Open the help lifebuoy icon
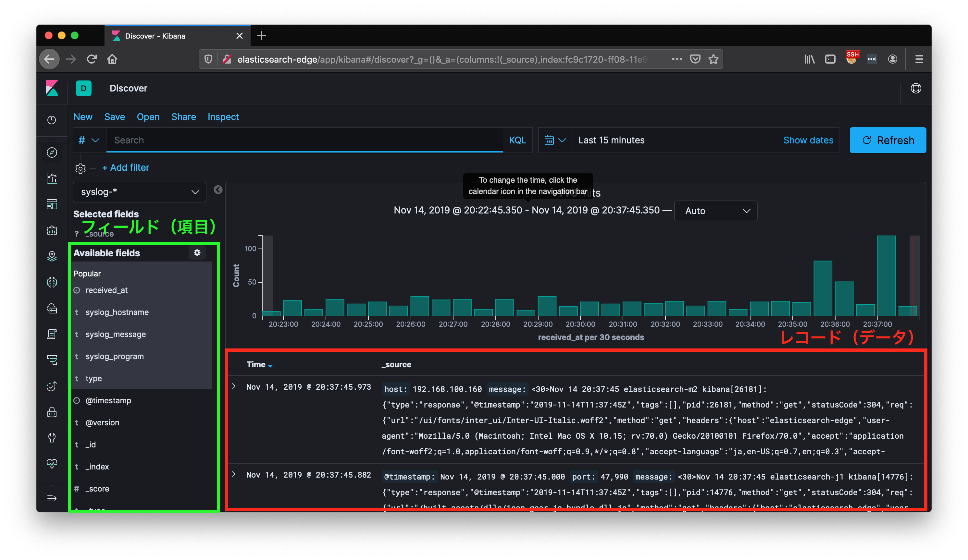The height and width of the screenshot is (560, 968). [x=915, y=88]
